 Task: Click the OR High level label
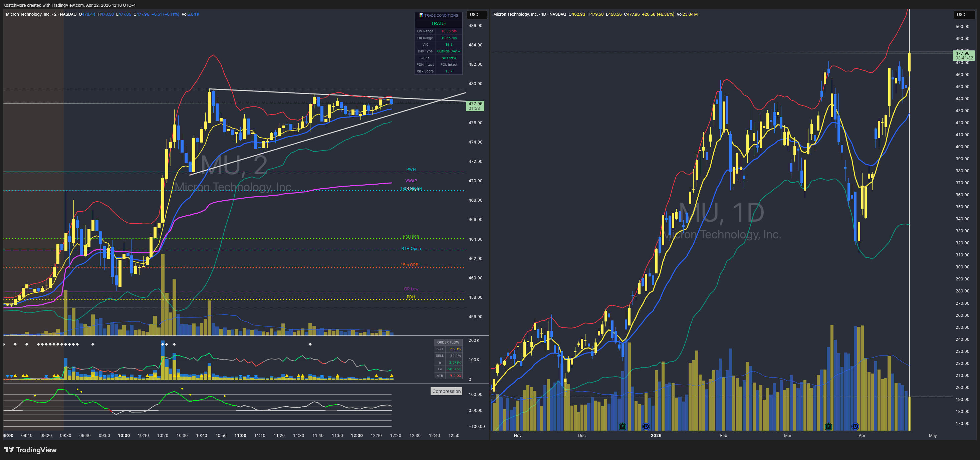click(x=411, y=189)
